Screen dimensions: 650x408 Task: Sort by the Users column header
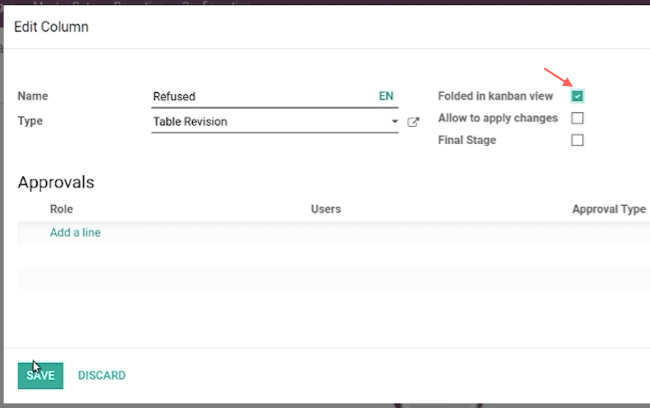[x=326, y=209]
